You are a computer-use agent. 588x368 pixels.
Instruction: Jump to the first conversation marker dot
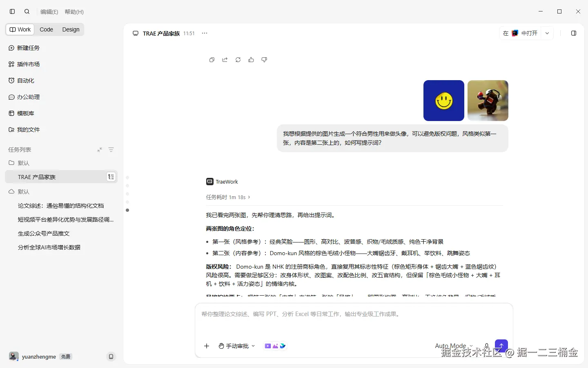(x=127, y=177)
